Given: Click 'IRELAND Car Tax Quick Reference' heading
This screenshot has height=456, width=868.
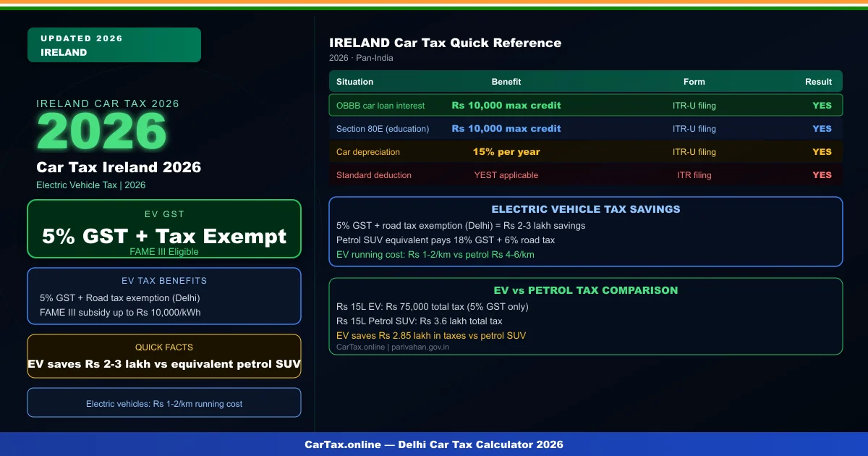Looking at the screenshot, I should coord(445,43).
